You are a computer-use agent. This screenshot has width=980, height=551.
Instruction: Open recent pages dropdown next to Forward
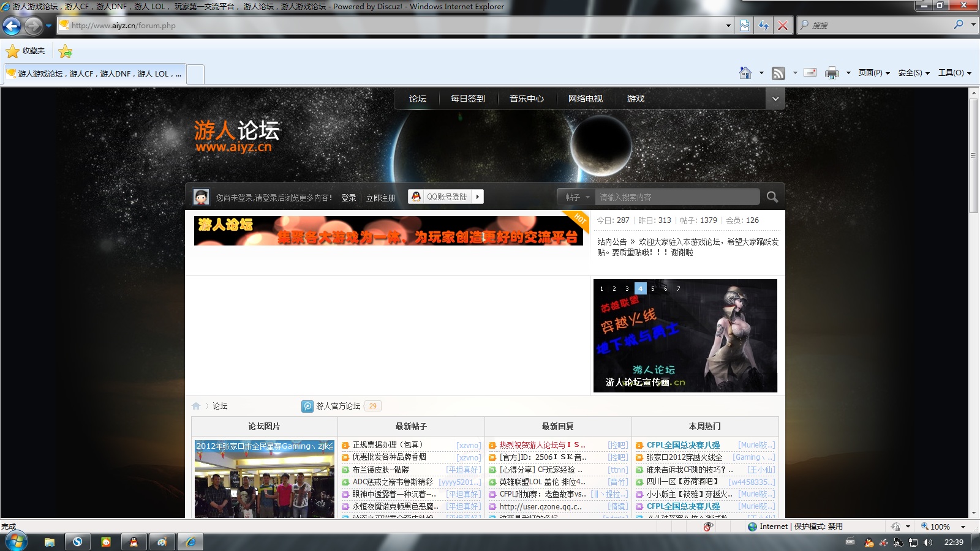tap(49, 26)
